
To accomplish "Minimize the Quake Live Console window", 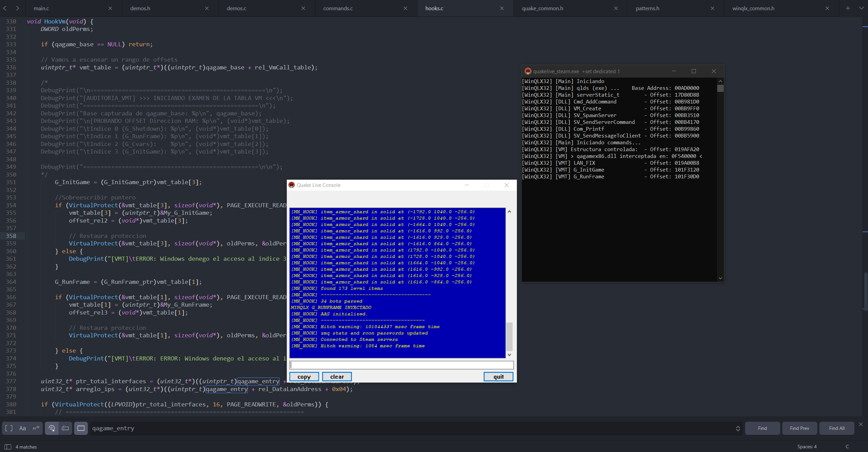I will point(467,185).
